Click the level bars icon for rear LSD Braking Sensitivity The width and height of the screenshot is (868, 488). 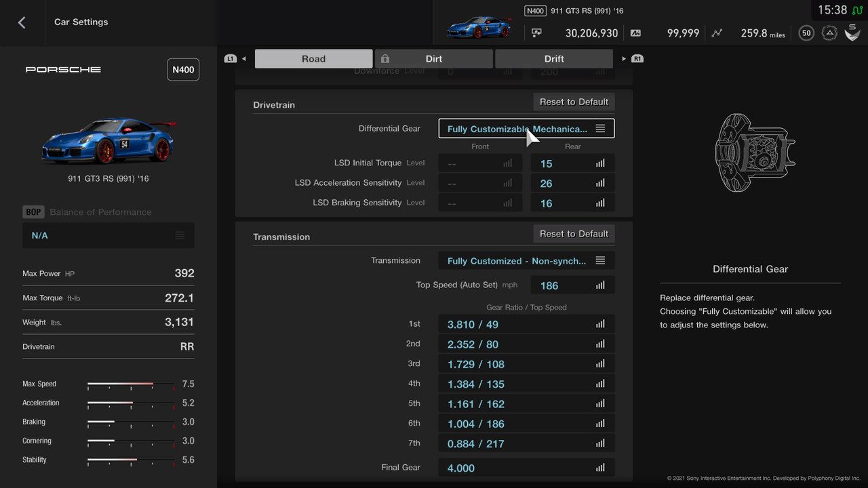(600, 203)
